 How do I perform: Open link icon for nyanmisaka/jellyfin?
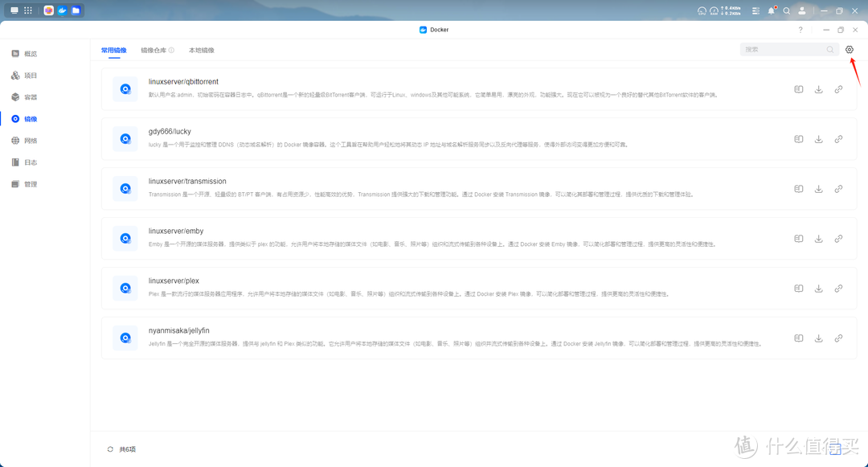(x=838, y=338)
